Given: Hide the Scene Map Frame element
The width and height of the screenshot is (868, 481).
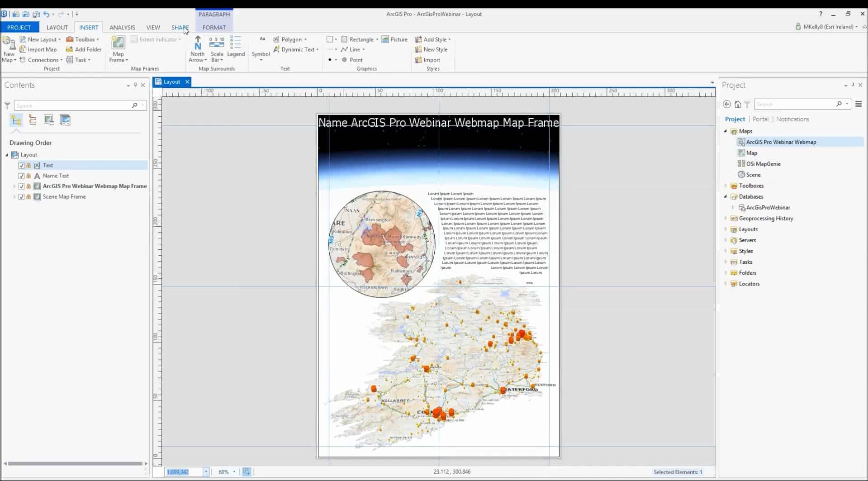Looking at the screenshot, I should 21,197.
